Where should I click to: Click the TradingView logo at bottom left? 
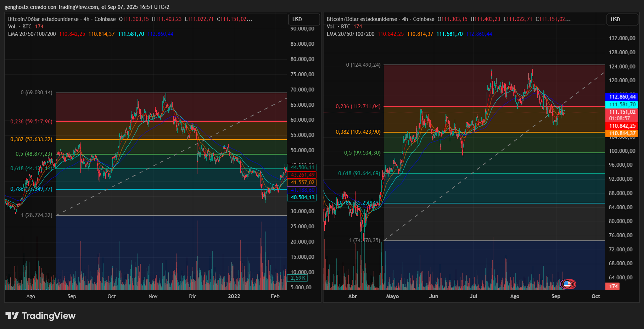40,316
